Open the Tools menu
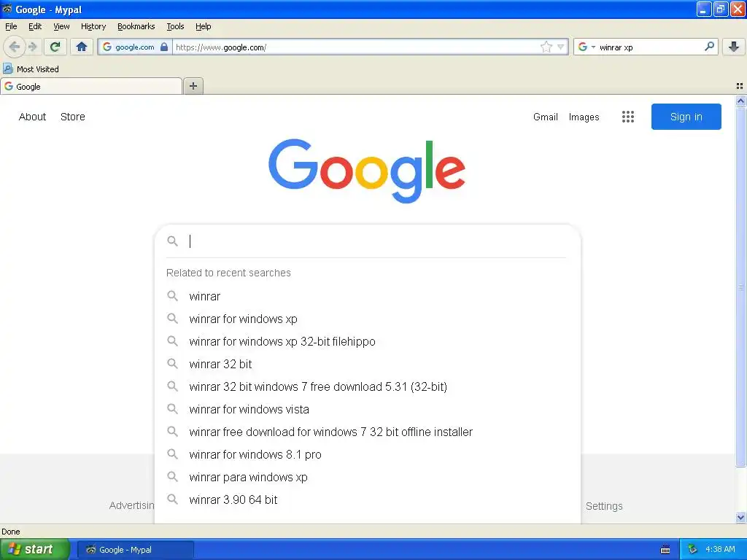The width and height of the screenshot is (747, 560). (175, 26)
